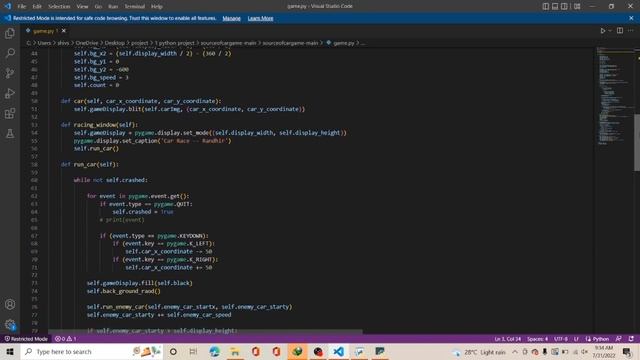Dismiss the Restricted Mode banner
The width and height of the screenshot is (640, 360).
(631, 18)
